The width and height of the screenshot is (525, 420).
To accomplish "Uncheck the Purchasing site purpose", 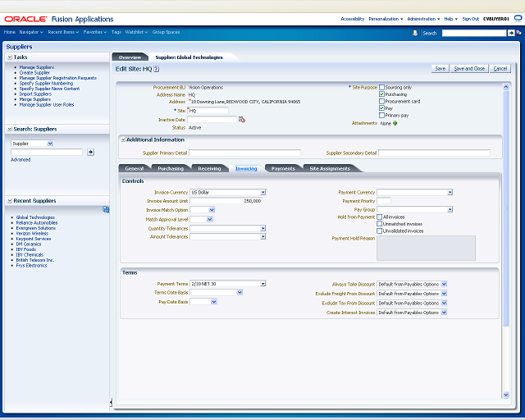I will (381, 94).
